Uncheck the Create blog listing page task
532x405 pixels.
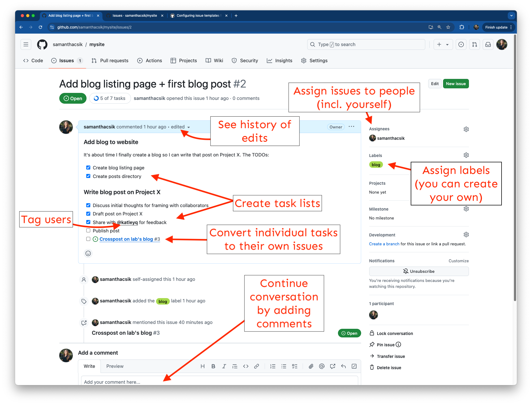(x=88, y=167)
